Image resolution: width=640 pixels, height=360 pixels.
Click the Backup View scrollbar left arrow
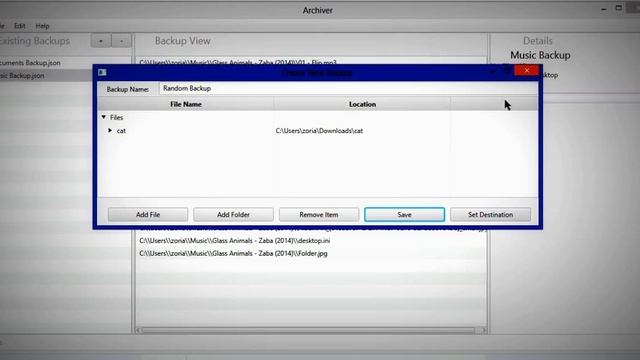click(x=138, y=330)
